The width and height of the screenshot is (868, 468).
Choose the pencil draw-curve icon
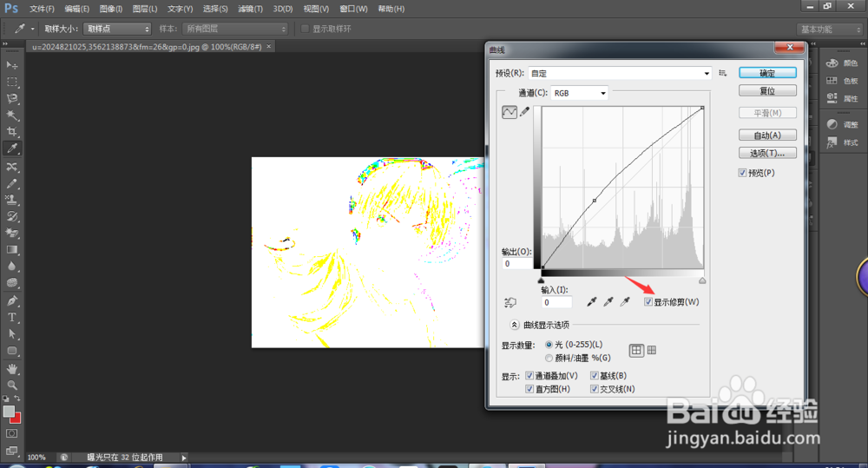[x=524, y=112]
